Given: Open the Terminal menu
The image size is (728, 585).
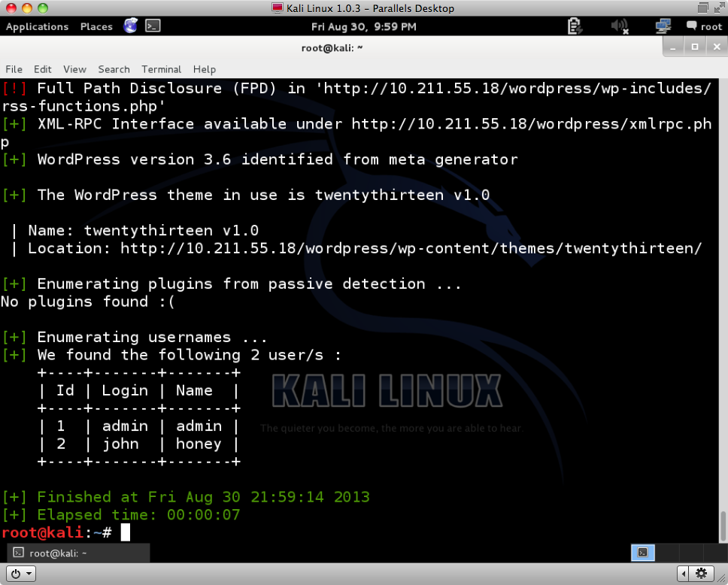Looking at the screenshot, I should [161, 69].
